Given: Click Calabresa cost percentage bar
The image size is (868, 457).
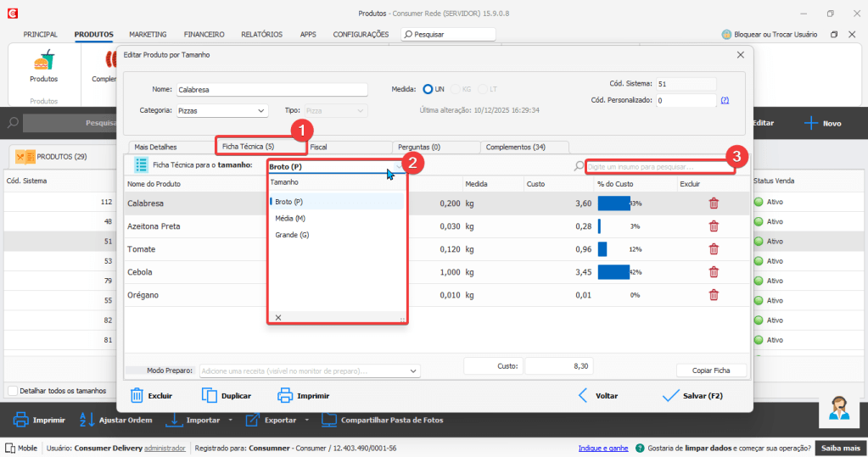Looking at the screenshot, I should [x=614, y=203].
